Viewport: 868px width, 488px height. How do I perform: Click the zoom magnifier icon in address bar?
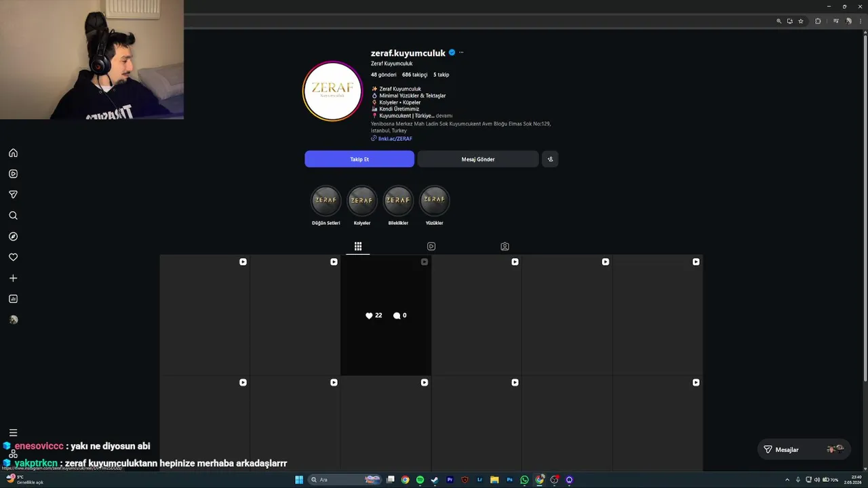click(x=778, y=21)
